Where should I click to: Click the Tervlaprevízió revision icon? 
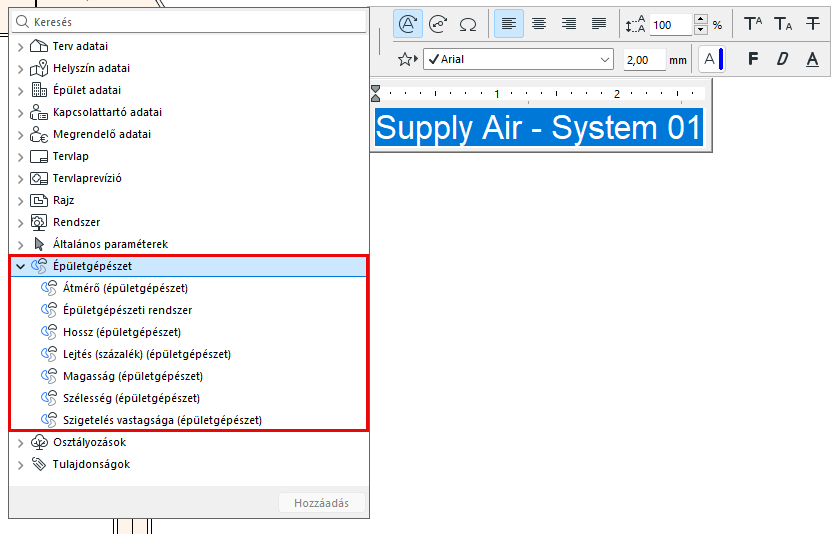pyautogui.click(x=39, y=178)
